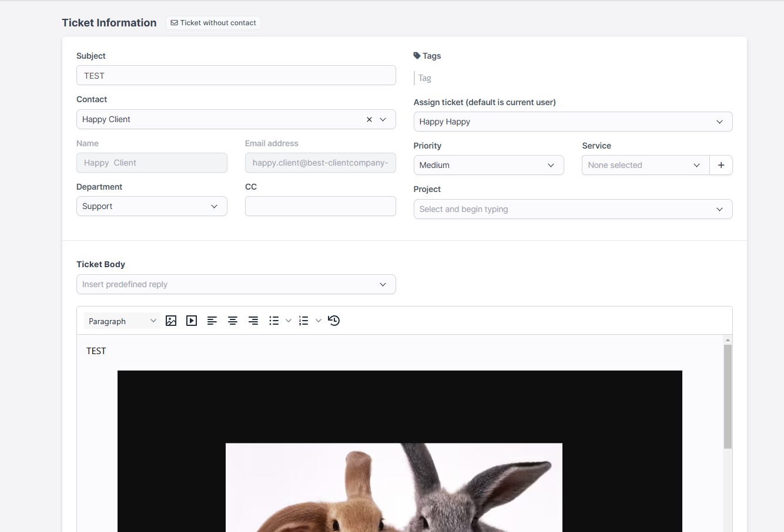Viewport: 784px width, 532px height.
Task: Insert a numbered list
Action: [x=303, y=321]
